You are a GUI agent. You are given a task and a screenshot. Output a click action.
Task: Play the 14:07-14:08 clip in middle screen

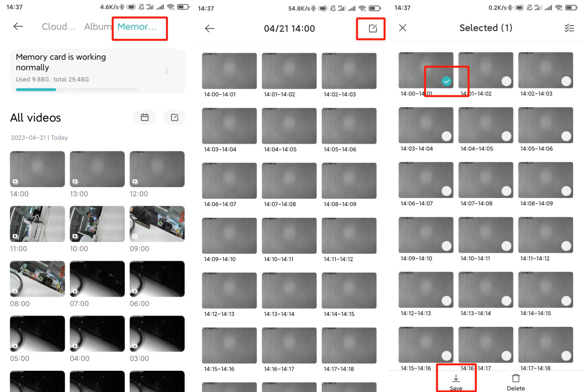[289, 181]
